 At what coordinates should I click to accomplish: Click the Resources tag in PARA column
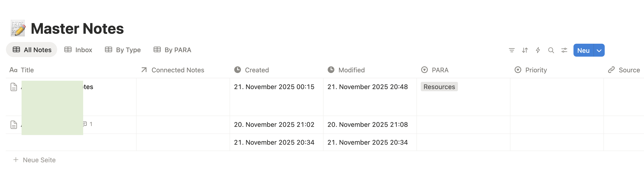coord(439,87)
